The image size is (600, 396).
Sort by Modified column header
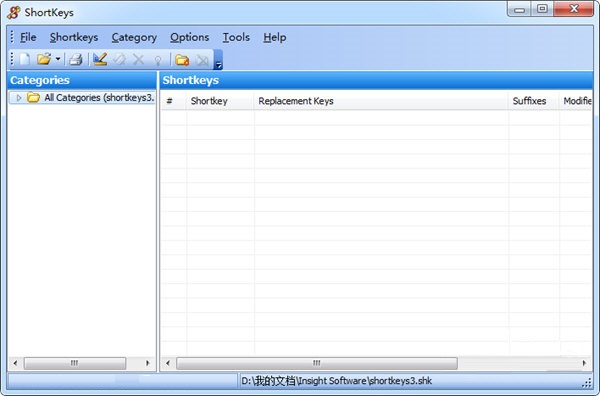point(577,101)
